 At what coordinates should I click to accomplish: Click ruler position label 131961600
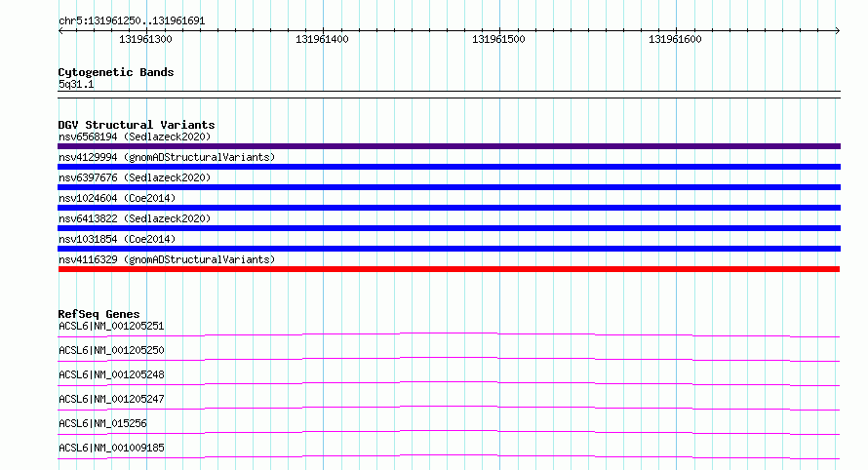click(675, 39)
